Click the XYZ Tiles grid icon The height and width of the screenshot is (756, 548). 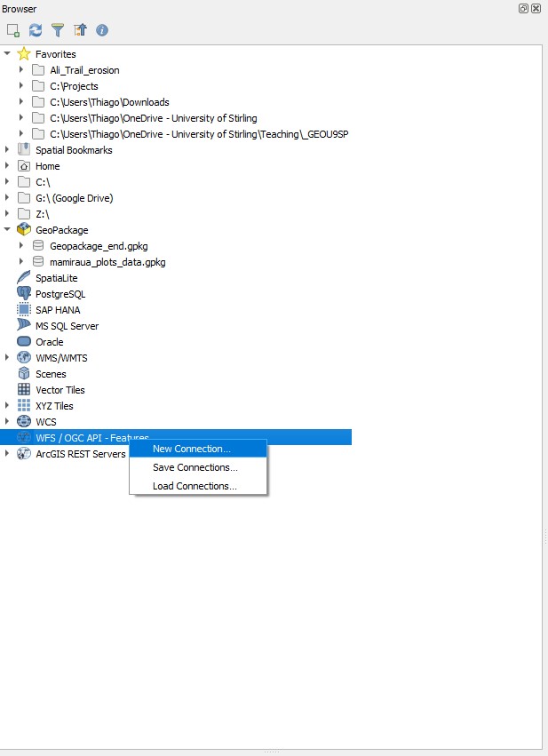point(24,405)
